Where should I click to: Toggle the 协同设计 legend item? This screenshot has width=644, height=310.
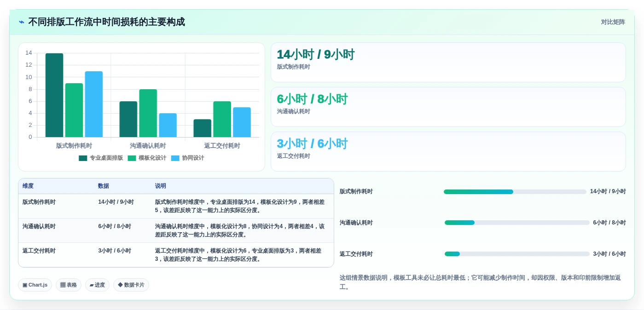[187, 158]
